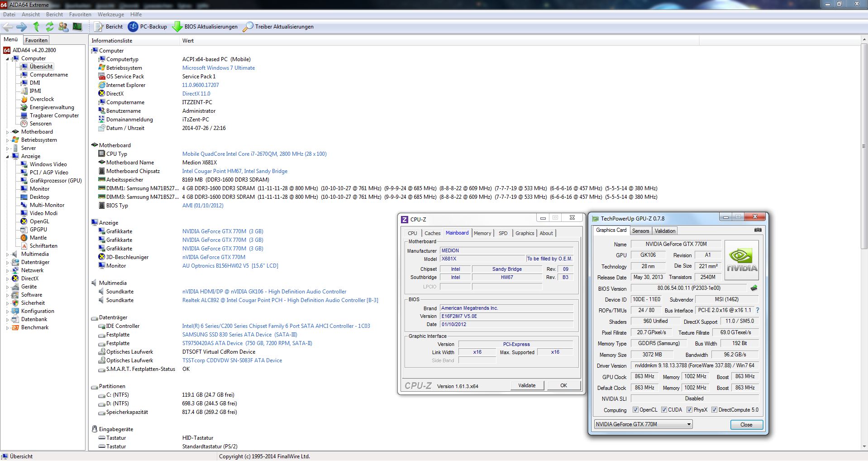
Task: Open PC-Backup from the toolbar
Action: click(x=148, y=27)
